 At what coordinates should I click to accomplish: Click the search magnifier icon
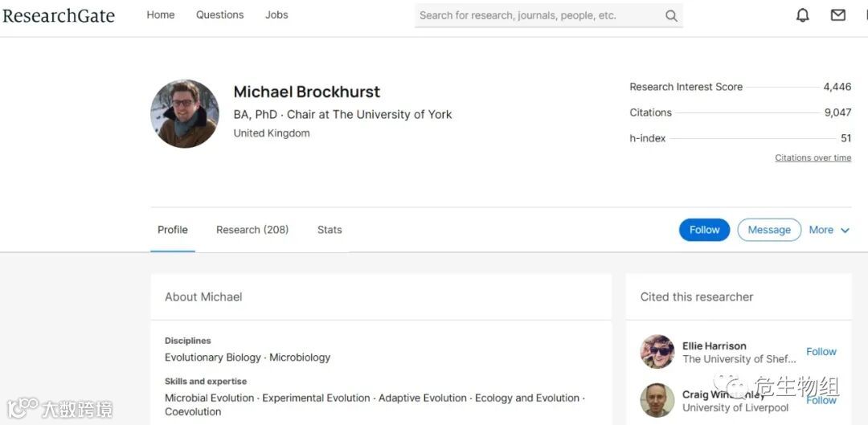[x=671, y=15]
